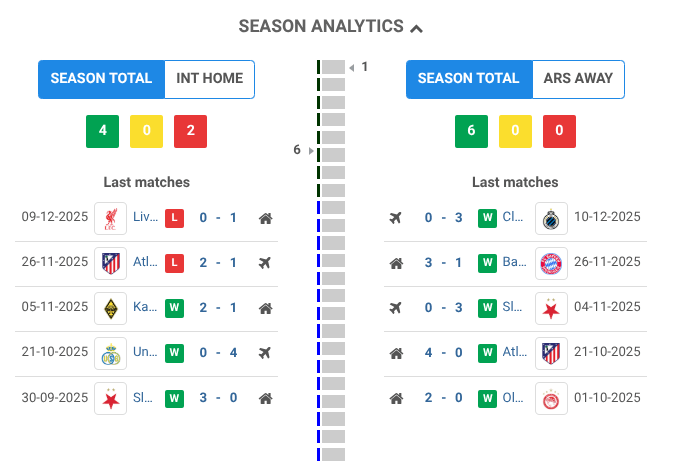Click the Union SG crest icon
Screen dimensions: 677x464
click(x=110, y=353)
